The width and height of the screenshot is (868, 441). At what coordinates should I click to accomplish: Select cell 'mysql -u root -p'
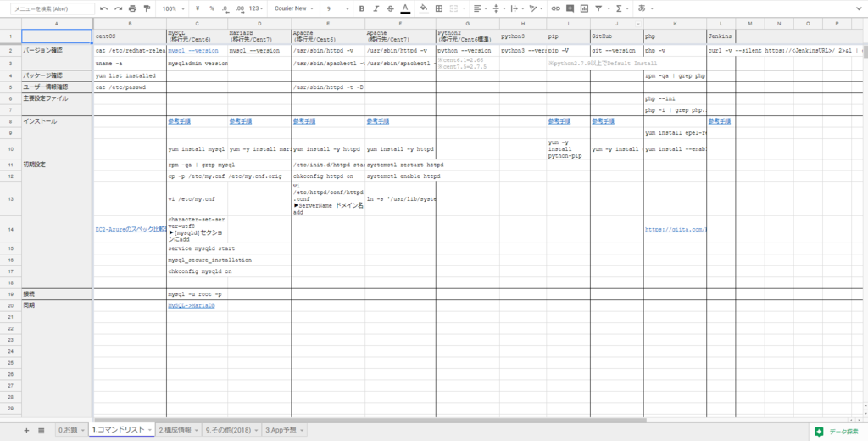[x=197, y=293]
